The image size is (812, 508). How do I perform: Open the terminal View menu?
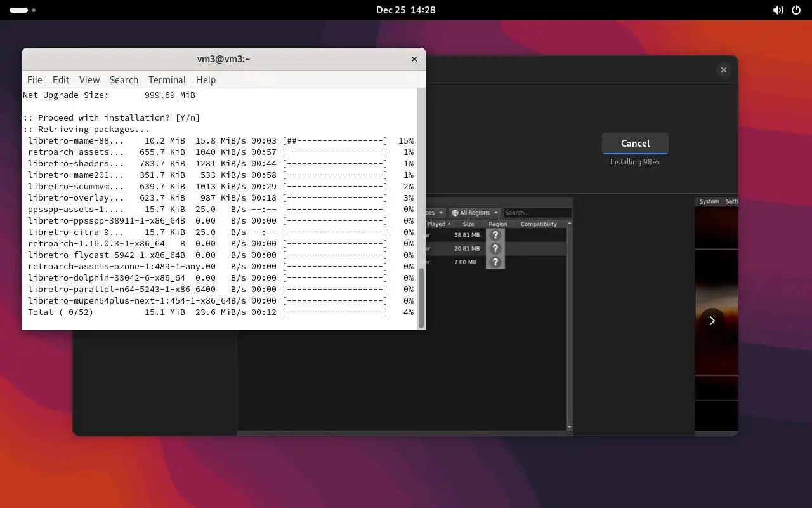coord(89,79)
